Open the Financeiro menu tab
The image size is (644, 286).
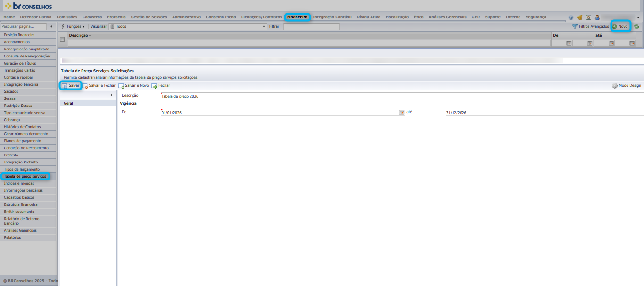click(x=297, y=17)
